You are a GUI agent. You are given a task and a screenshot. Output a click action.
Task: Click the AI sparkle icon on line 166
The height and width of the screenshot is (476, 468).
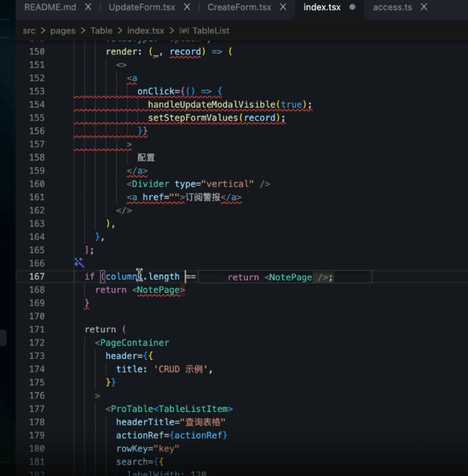point(79,263)
